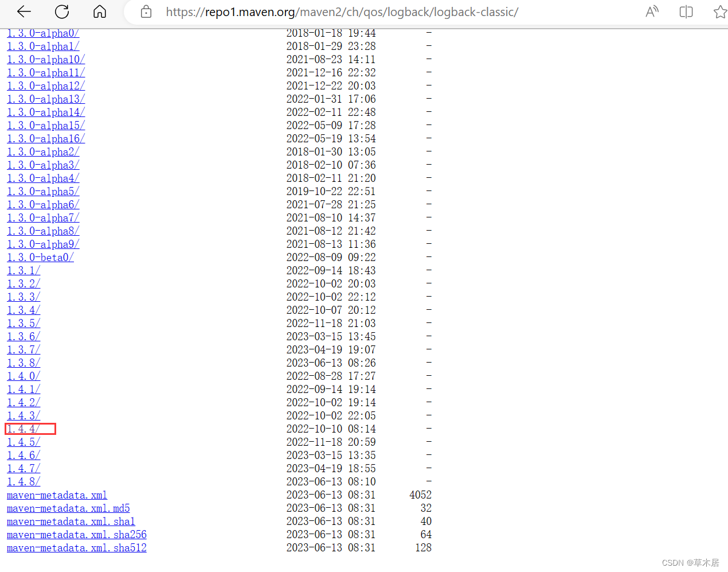The height and width of the screenshot is (572, 728).
Task: Open the 1.3.5 directory
Action: tap(23, 323)
